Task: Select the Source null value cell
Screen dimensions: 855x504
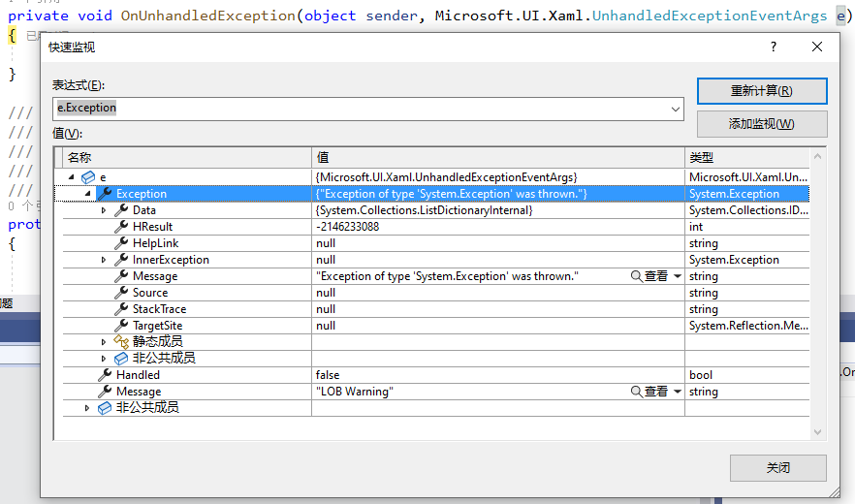Action: coord(498,293)
